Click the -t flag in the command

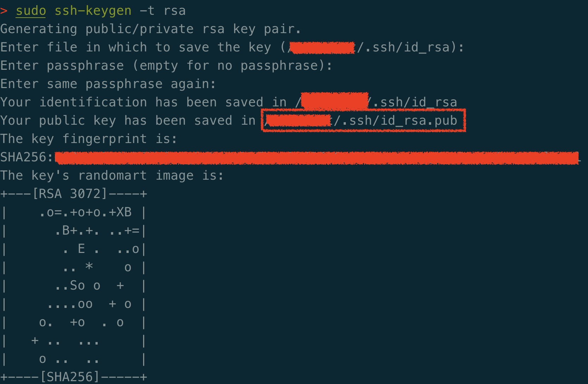point(147,11)
